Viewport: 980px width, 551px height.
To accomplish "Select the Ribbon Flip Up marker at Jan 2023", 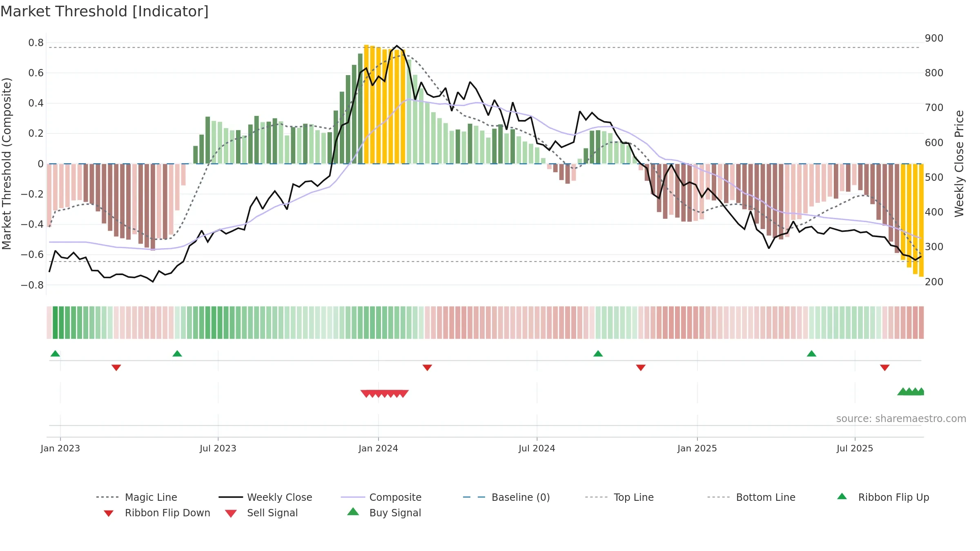I will pyautogui.click(x=55, y=353).
